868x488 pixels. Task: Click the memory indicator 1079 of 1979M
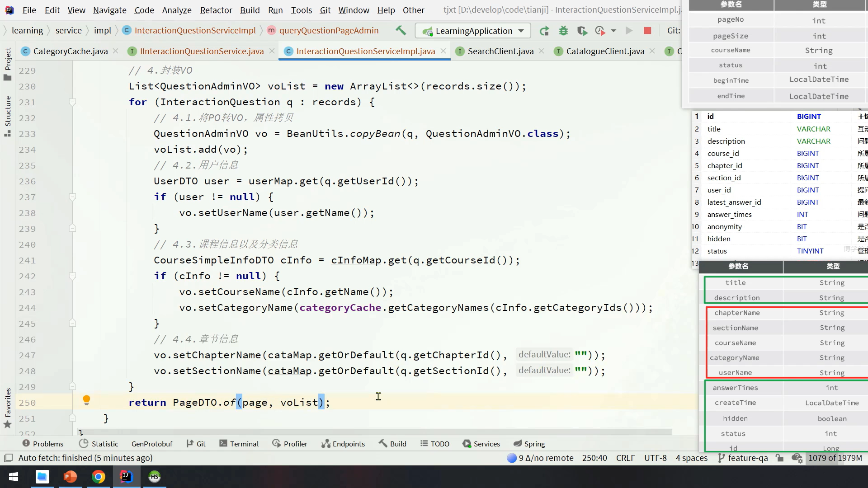pyautogui.click(x=835, y=458)
